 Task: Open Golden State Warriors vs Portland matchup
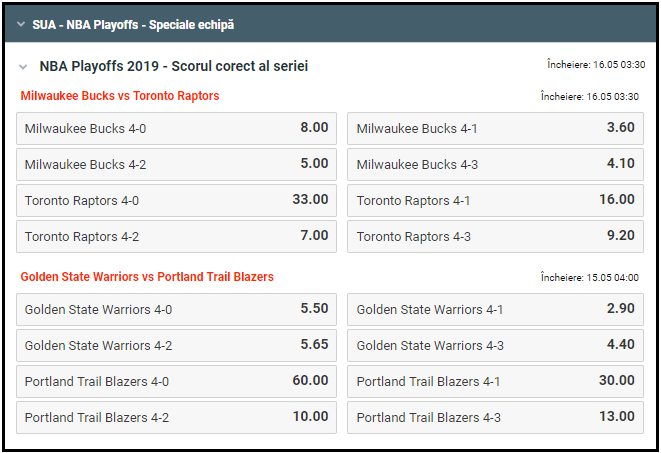147,277
